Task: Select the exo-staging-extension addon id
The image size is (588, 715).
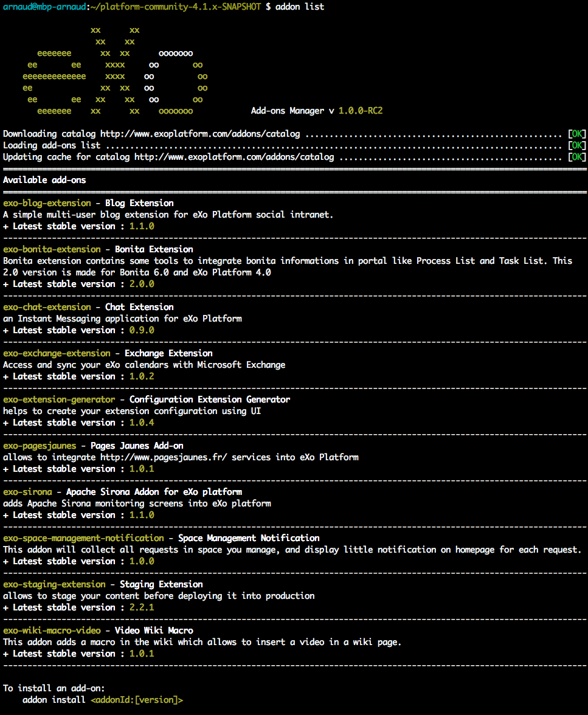Action: [x=54, y=585]
